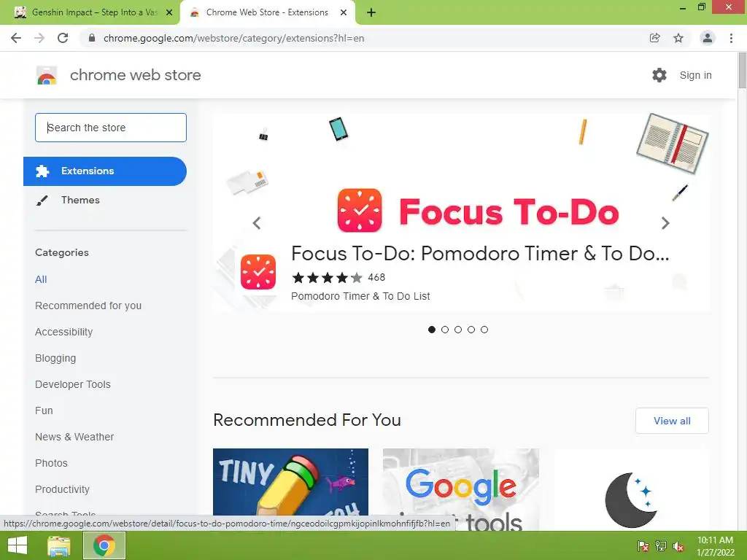Open Focus To-Do: Pomodoro Timer title
This screenshot has width=747, height=560.
click(x=480, y=253)
